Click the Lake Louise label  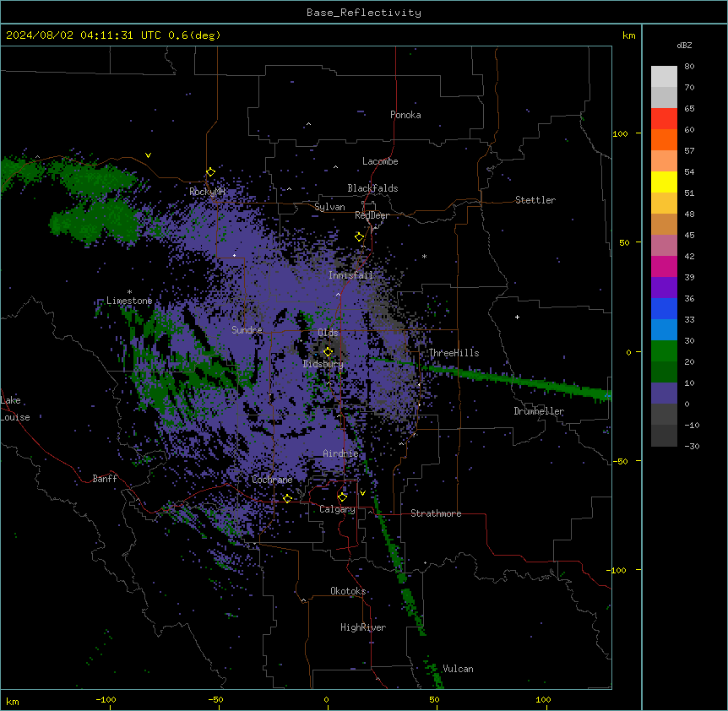15,409
